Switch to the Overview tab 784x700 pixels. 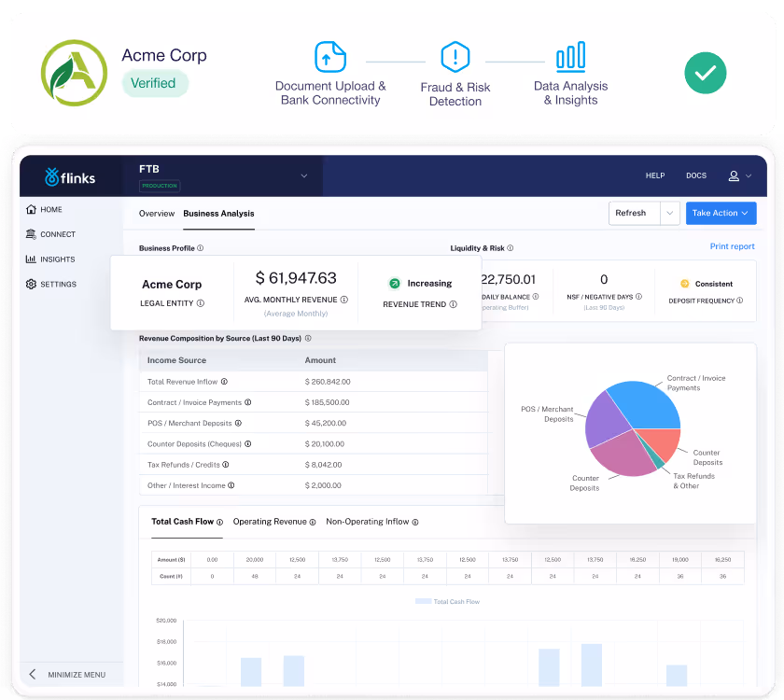[x=157, y=214]
